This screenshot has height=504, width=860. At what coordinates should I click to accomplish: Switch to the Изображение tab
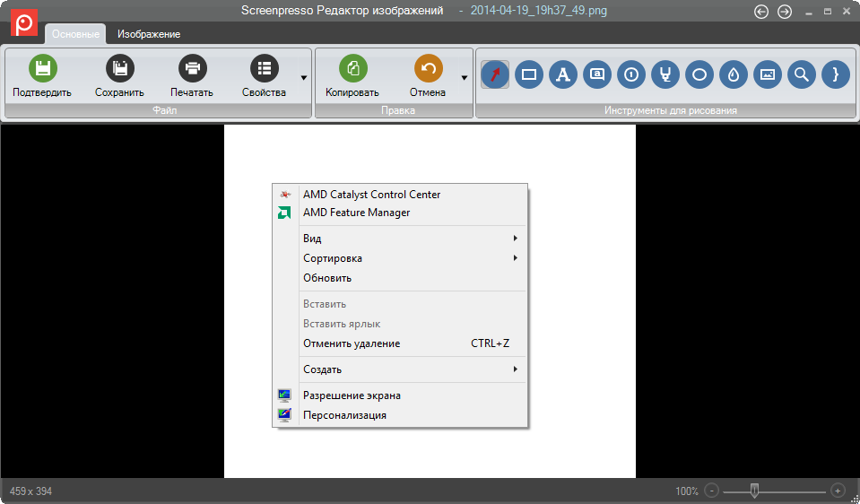[149, 34]
